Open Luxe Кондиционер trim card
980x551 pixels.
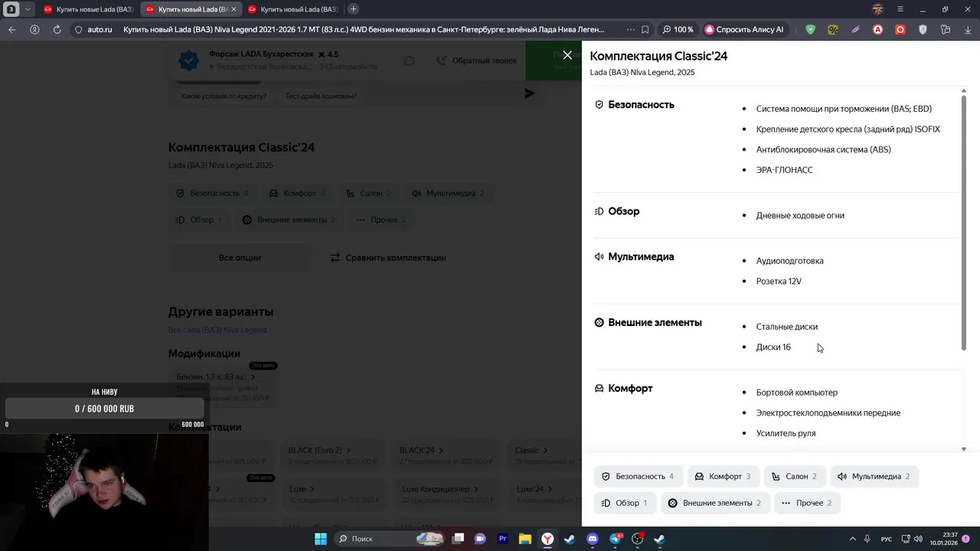click(447, 494)
